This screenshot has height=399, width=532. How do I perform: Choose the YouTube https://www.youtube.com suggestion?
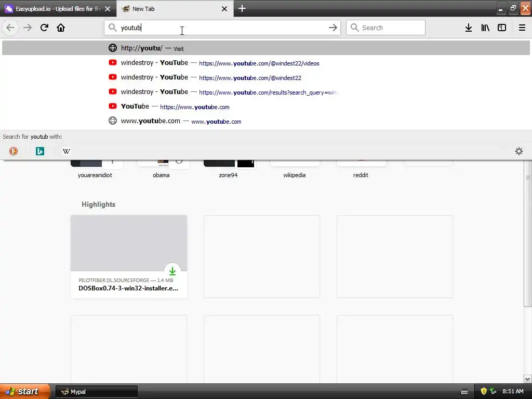(266, 107)
